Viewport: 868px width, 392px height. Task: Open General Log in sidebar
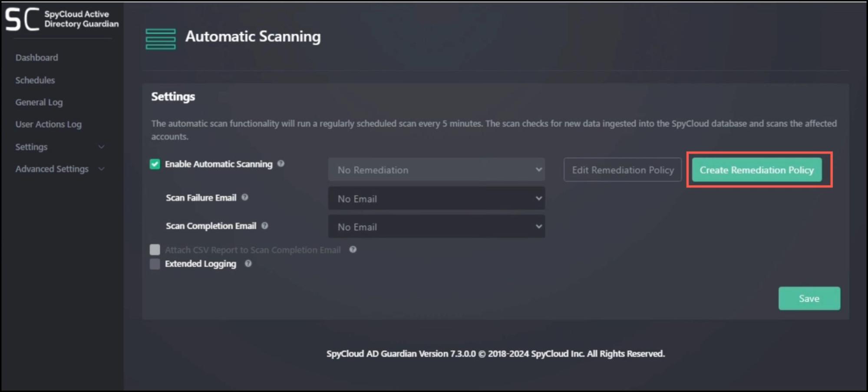pos(39,102)
